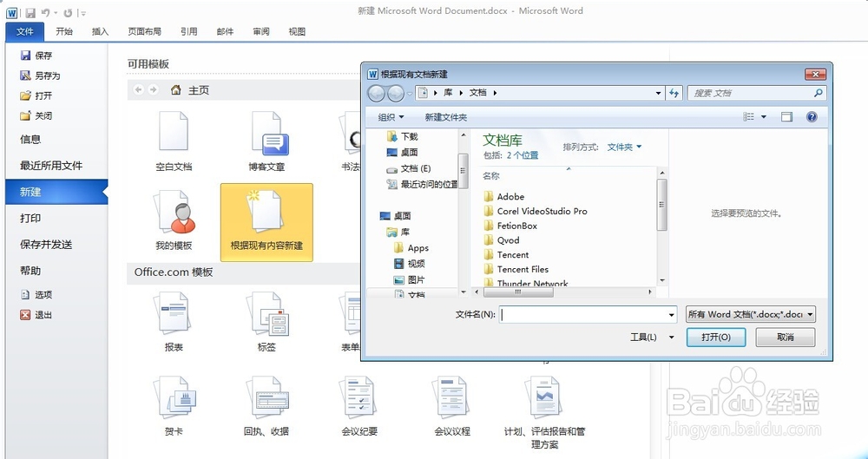The height and width of the screenshot is (459, 868).
Task: Click the Redo icon in the title bar
Action: point(68,12)
